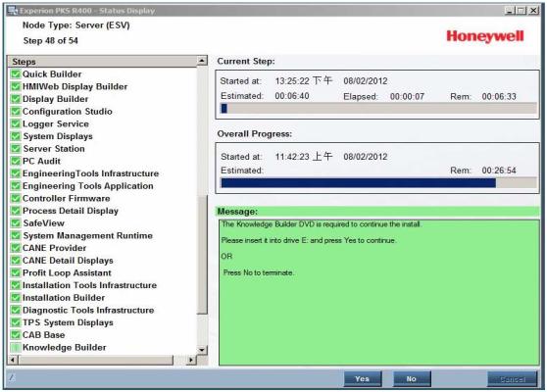Click pending status icon beside Knowledge Builder
The image size is (547, 392).
16,347
